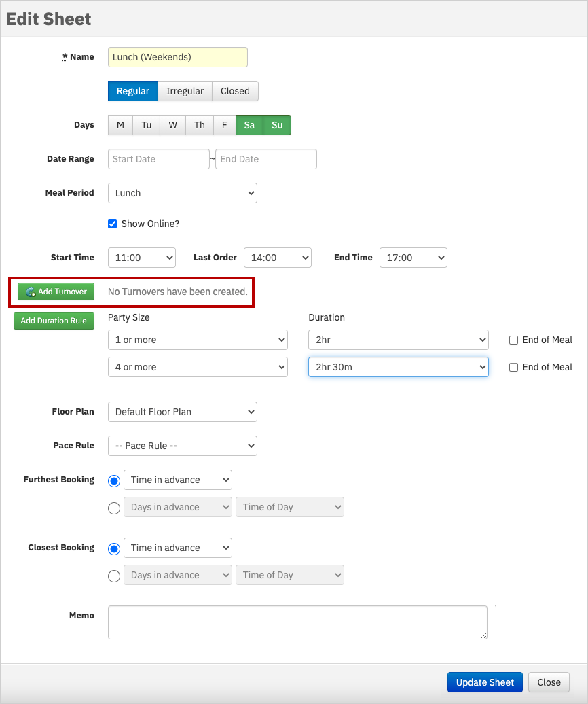Toggle Monday in the Days selector

coord(120,125)
